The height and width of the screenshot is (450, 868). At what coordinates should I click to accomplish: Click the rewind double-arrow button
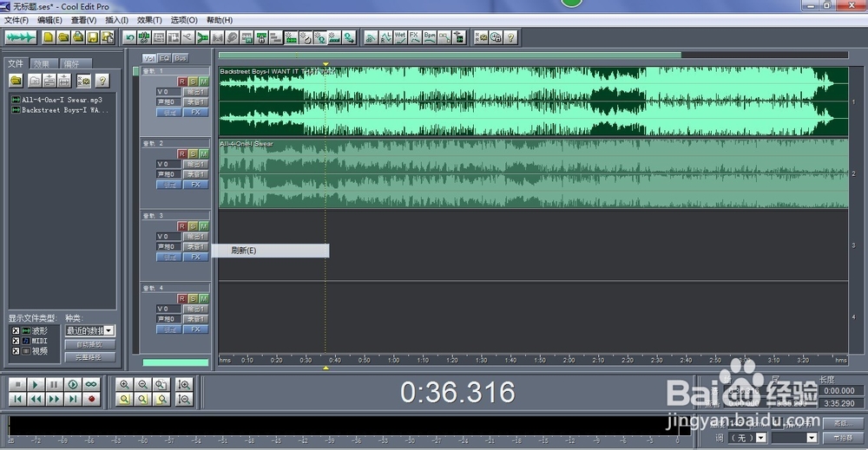(36, 399)
